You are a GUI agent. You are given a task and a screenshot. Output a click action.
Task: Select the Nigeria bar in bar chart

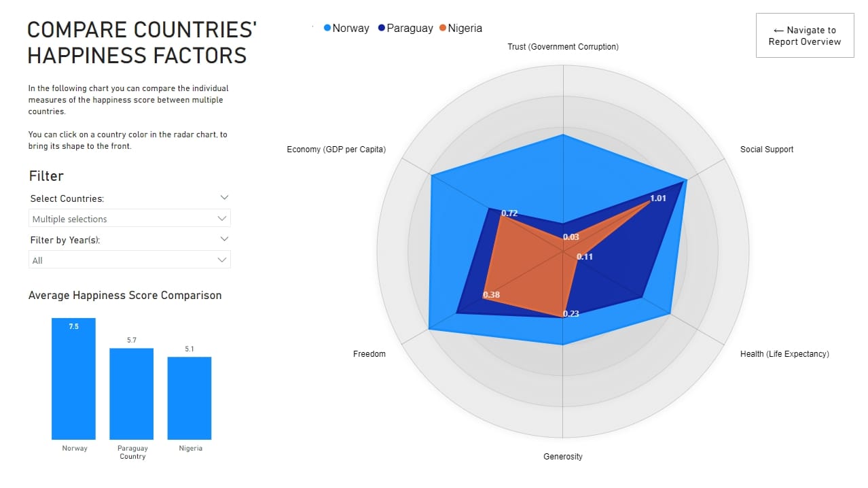click(189, 398)
